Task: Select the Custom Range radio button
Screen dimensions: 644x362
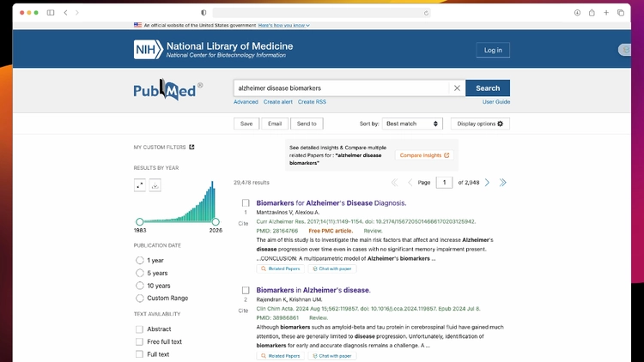Action: (x=140, y=298)
